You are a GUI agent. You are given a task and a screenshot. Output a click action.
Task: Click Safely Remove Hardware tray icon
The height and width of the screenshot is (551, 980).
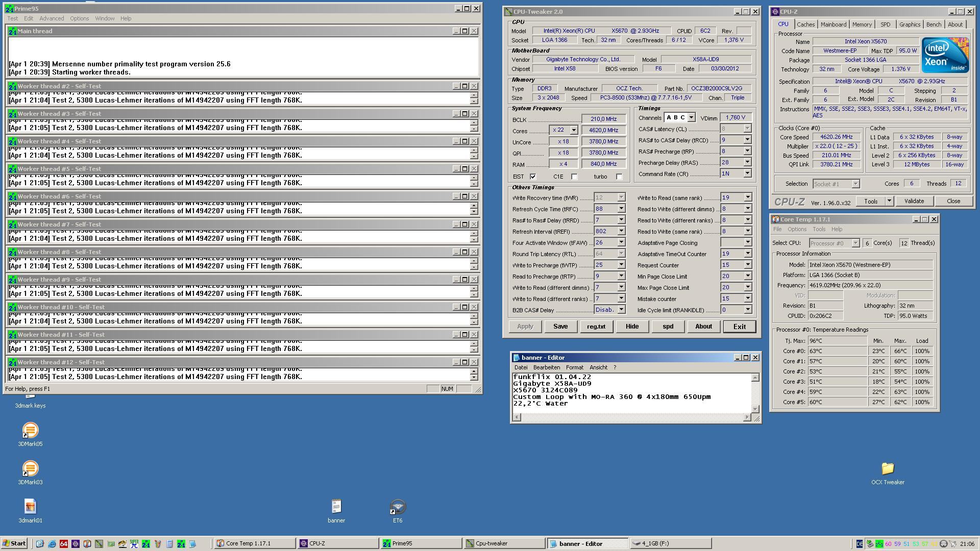pos(870,544)
